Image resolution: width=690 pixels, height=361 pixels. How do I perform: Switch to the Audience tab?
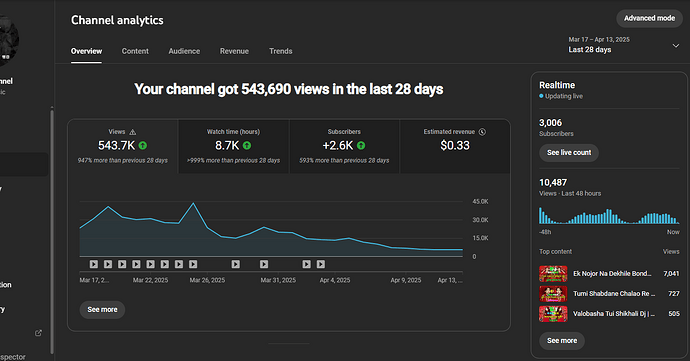pyautogui.click(x=184, y=51)
